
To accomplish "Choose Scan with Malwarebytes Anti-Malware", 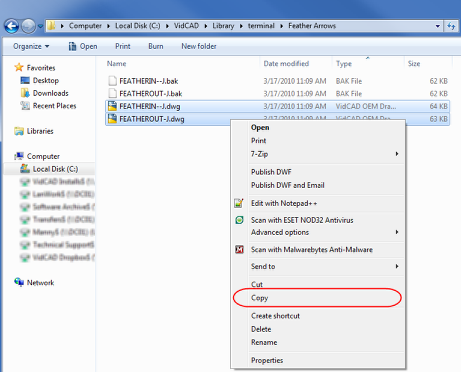I will [312, 250].
